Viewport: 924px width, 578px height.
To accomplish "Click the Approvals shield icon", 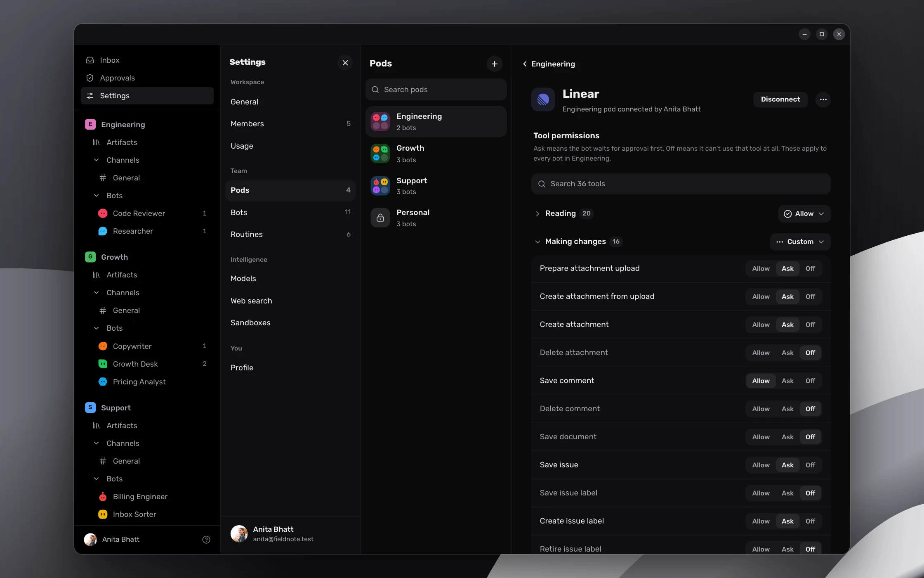I will point(90,78).
